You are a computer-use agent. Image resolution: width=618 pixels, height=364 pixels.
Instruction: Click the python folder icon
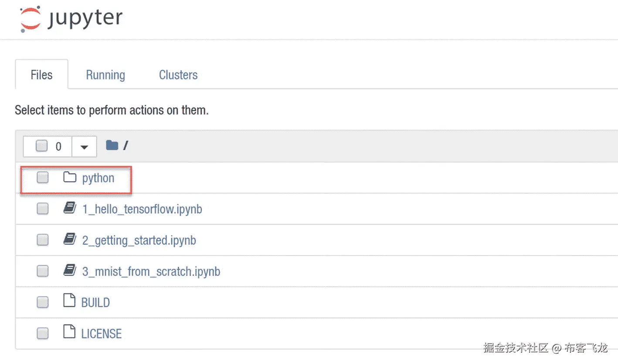pyautogui.click(x=69, y=177)
